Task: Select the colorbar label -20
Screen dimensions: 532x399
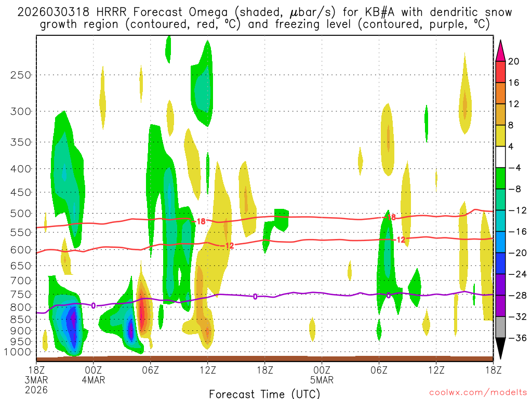Action: pos(517,253)
